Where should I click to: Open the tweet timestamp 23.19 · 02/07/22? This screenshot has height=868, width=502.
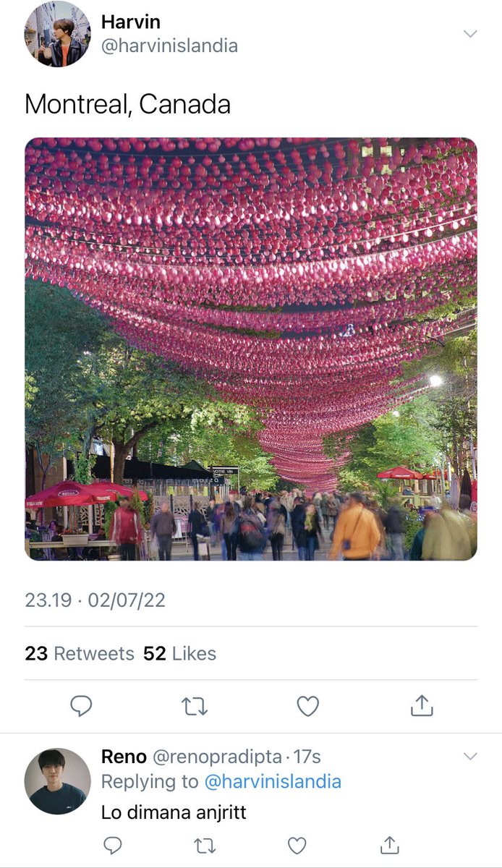pos(95,600)
